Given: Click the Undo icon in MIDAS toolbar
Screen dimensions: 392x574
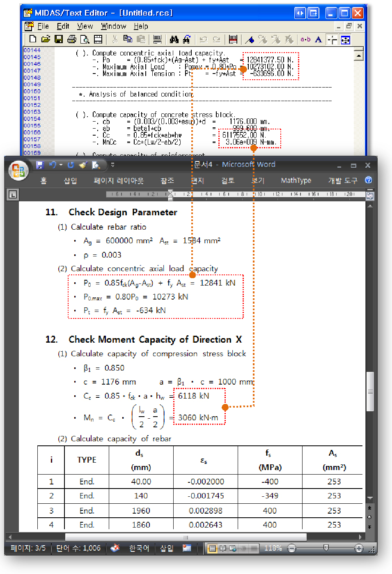Looking at the screenshot, I should tap(204, 39).
